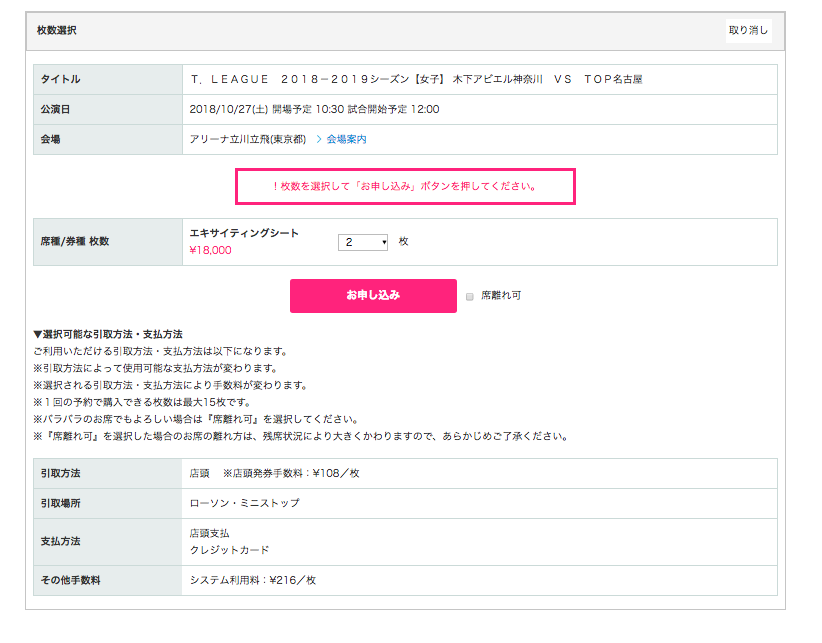Screen dimensions: 822x643
Task: Click the small arrow on the 枚数 select box
Action: [384, 242]
